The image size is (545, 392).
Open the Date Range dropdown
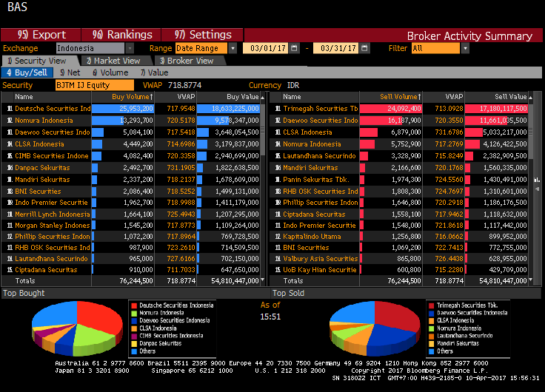click(x=233, y=48)
